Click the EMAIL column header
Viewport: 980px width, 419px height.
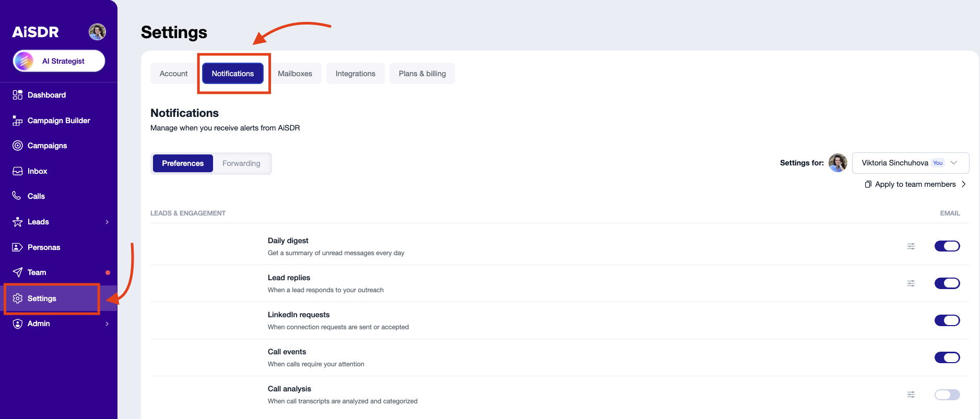950,213
